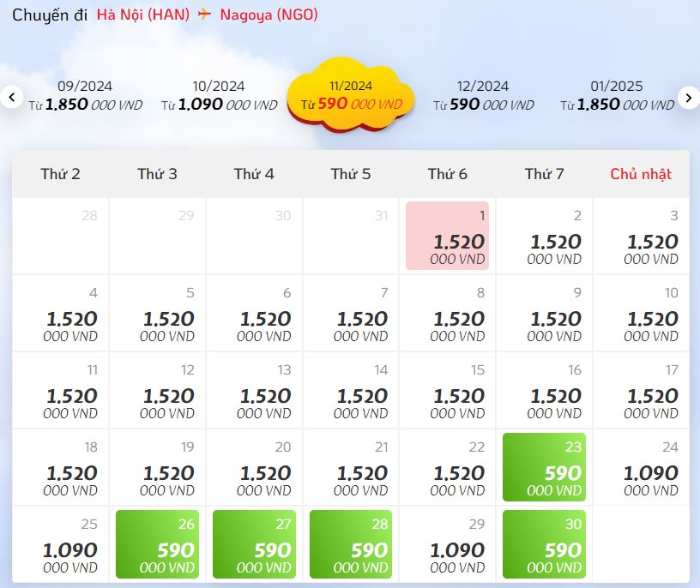Click the Thứ 7 column header
The height and width of the screenshot is (588, 700).
544,174
